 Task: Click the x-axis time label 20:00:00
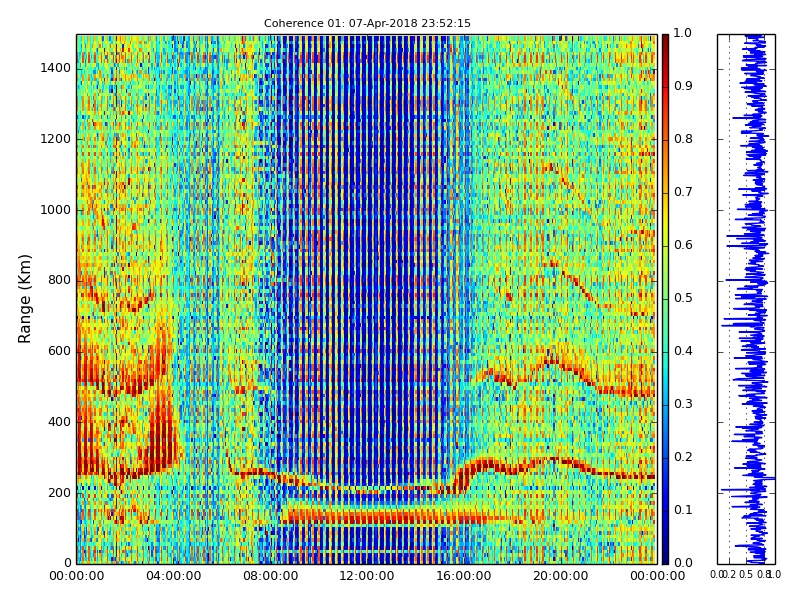pyautogui.click(x=561, y=577)
